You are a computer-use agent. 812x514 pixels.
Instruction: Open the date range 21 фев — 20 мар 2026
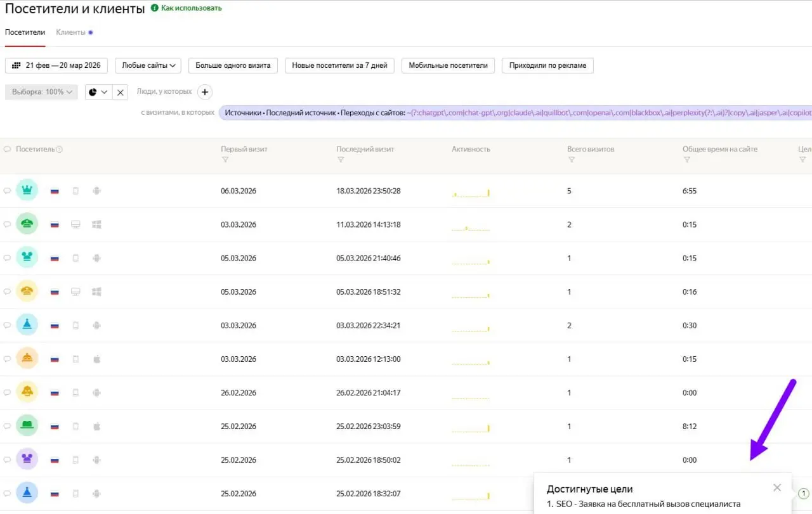(56, 65)
